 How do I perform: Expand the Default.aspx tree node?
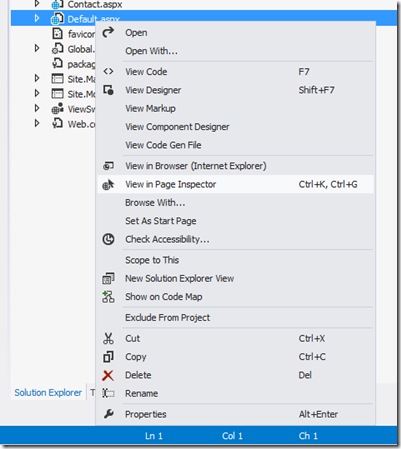(x=37, y=19)
